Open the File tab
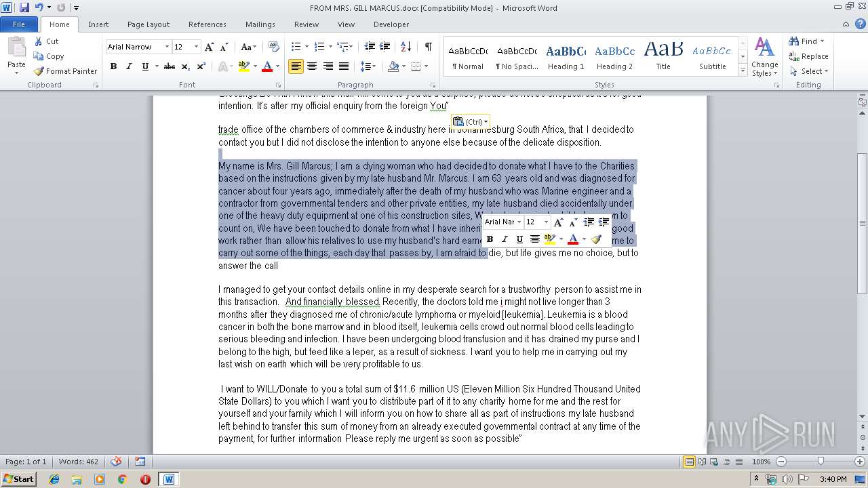 point(19,24)
